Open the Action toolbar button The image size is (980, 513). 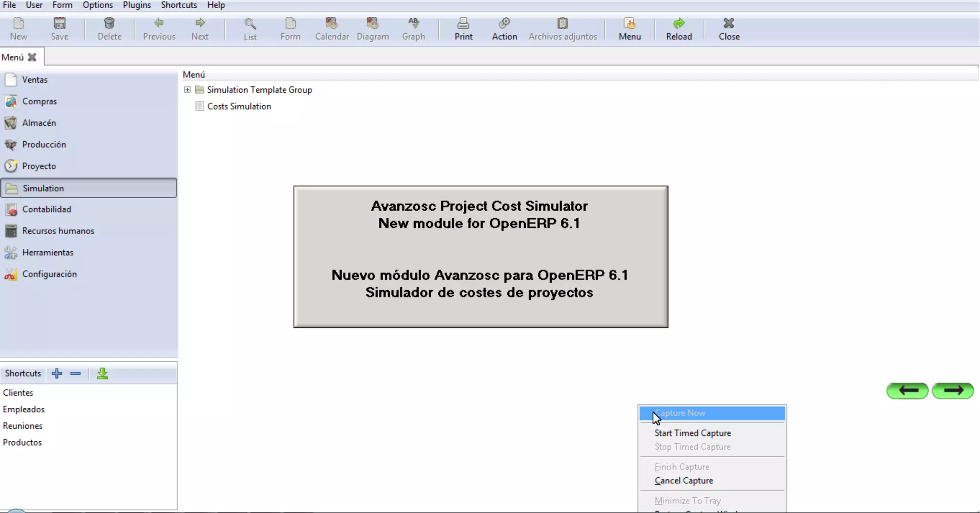[x=504, y=29]
